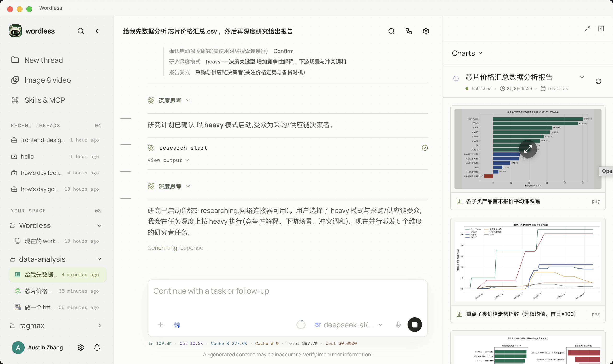Click the context usage ring indicator

point(301,325)
